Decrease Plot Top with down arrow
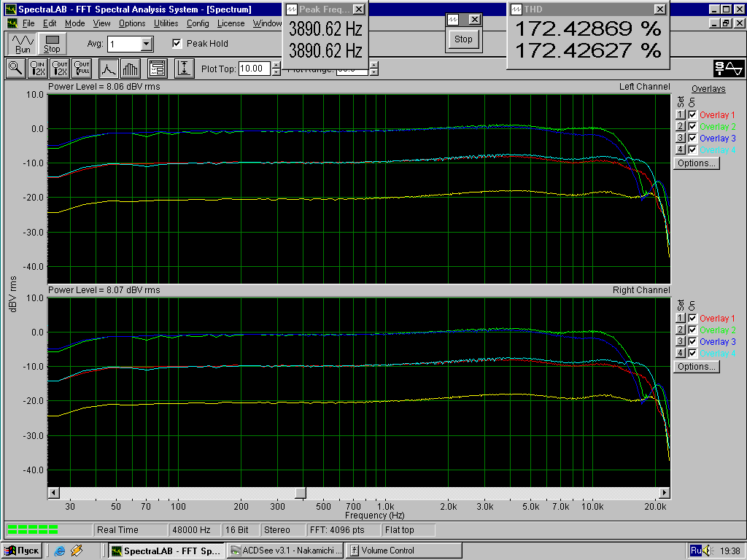Viewport: 747px width, 560px height. (x=276, y=72)
